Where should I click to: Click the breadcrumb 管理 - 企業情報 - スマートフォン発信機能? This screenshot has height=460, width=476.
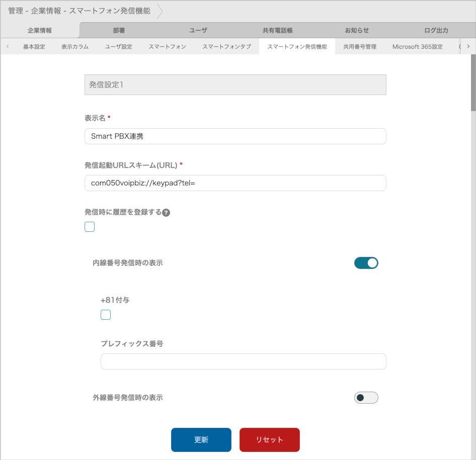coord(79,11)
